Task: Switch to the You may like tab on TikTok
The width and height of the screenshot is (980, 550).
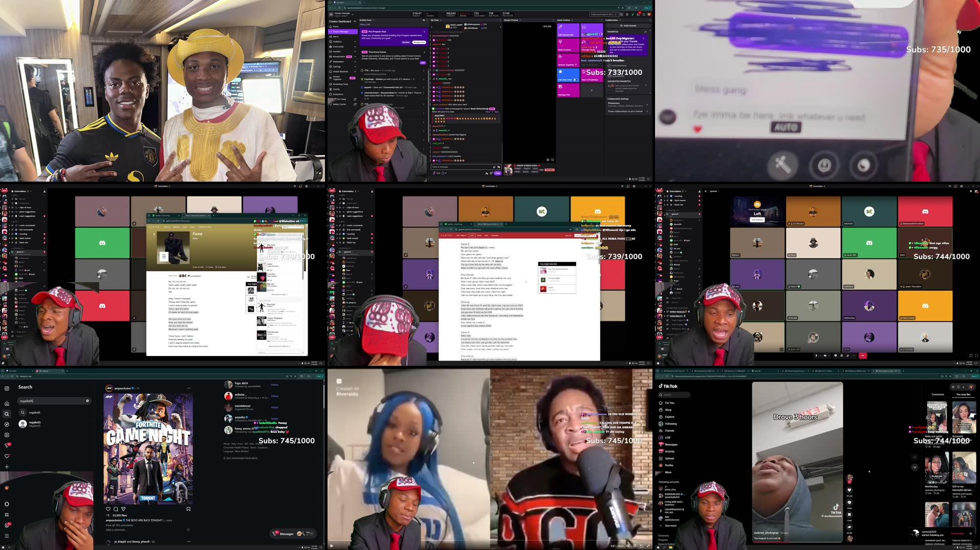Action: click(x=964, y=394)
